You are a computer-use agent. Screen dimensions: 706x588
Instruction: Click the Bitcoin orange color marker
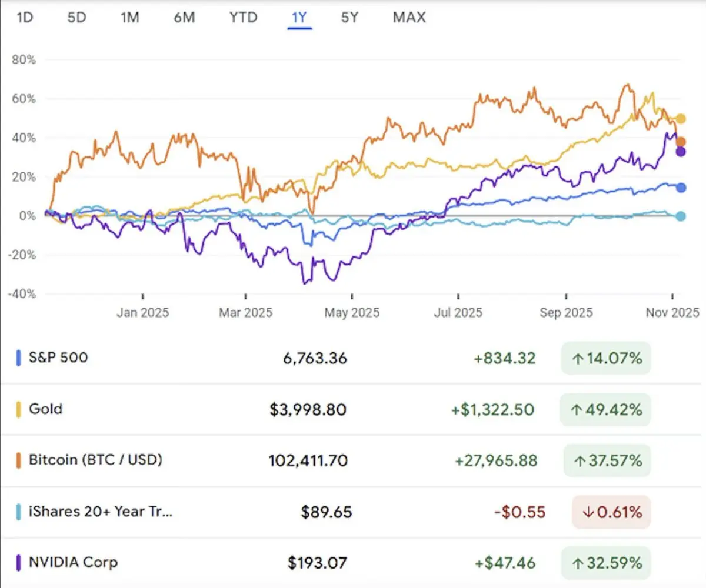click(19, 460)
